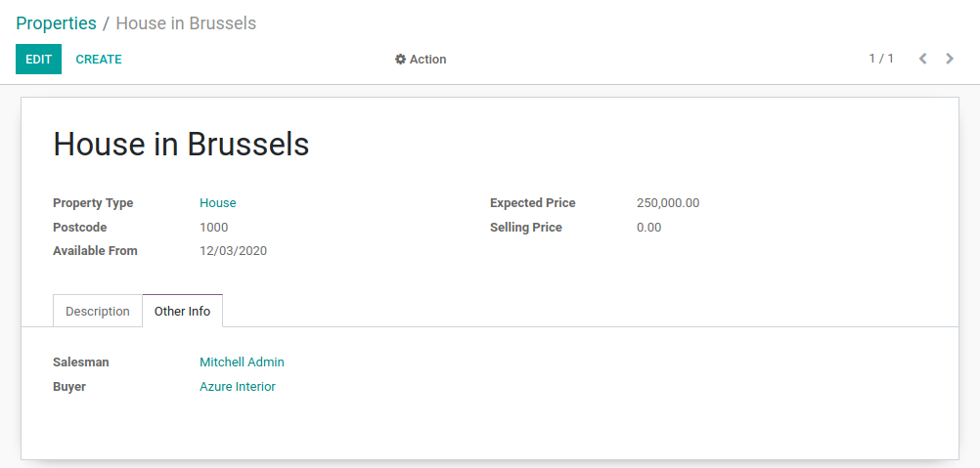The height and width of the screenshot is (468, 980).
Task: Click the Selling Price value 0.00
Action: [648, 228]
